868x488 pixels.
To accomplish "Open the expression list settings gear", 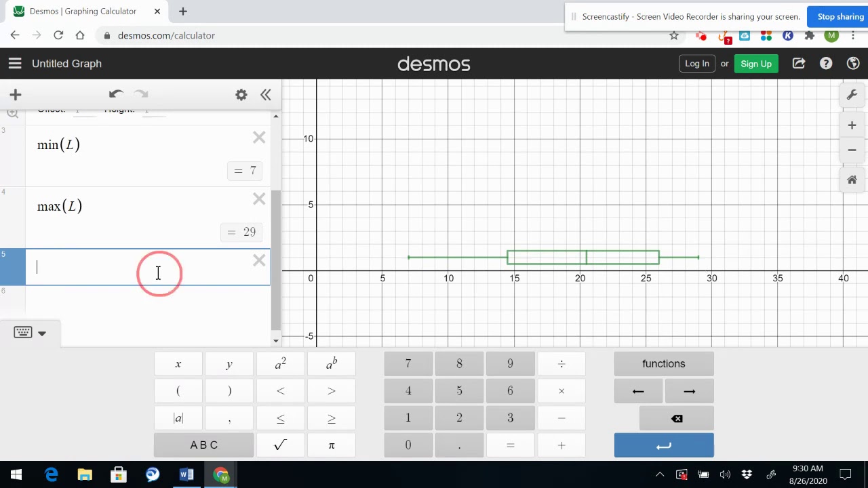I will coord(241,95).
